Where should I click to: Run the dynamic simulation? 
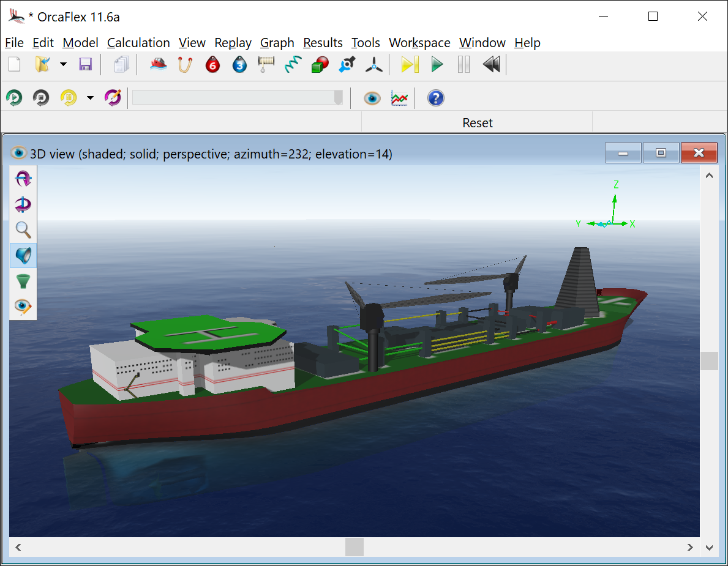coord(437,64)
